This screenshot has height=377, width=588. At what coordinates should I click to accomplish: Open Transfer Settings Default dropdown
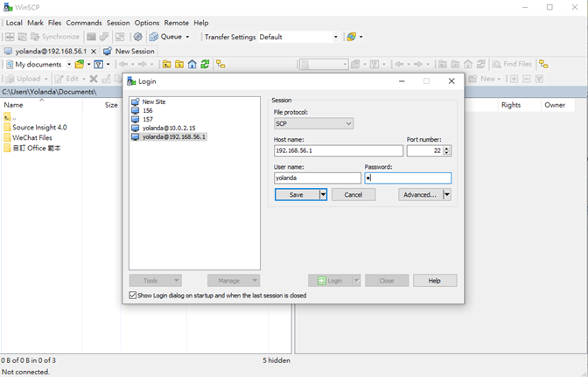tap(299, 37)
